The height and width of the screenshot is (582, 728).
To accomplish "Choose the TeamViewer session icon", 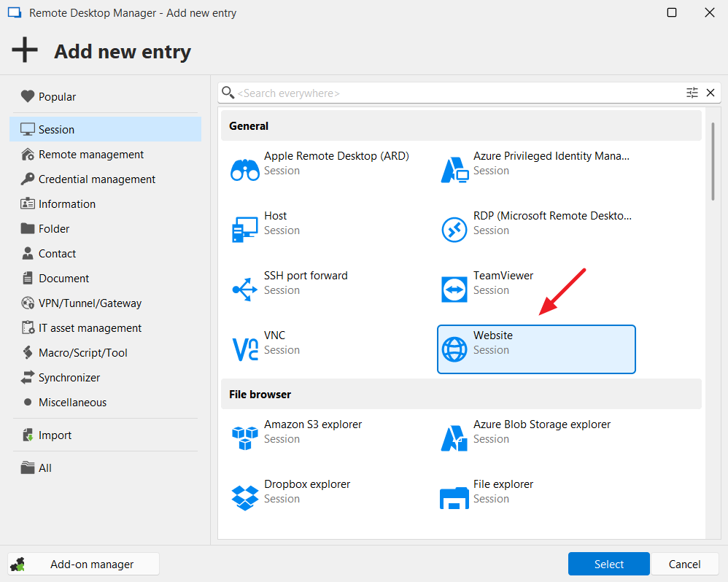I will (454, 290).
